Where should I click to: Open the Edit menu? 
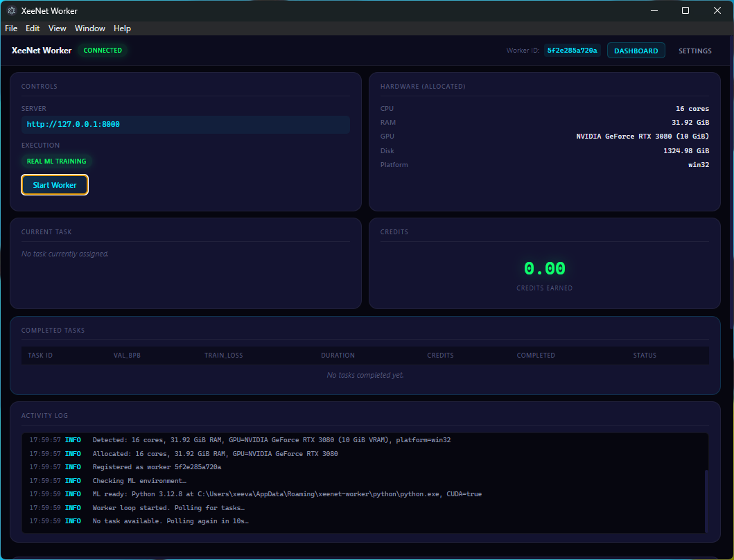coord(32,28)
